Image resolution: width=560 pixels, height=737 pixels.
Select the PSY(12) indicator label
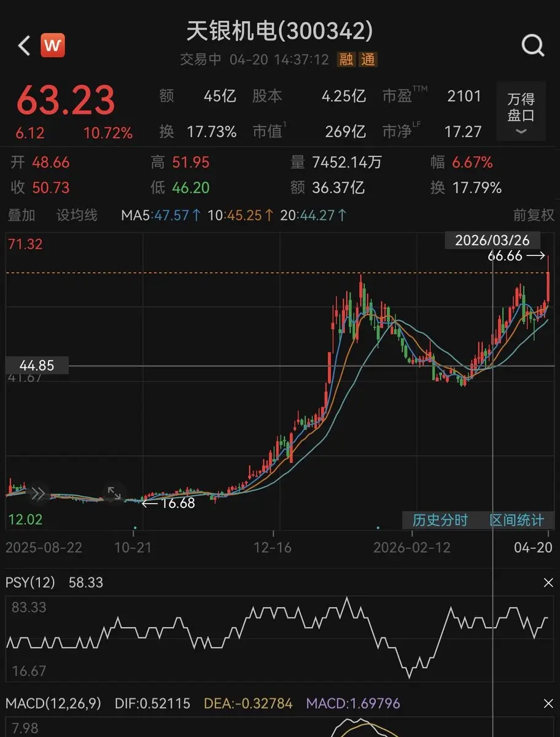tap(30, 583)
